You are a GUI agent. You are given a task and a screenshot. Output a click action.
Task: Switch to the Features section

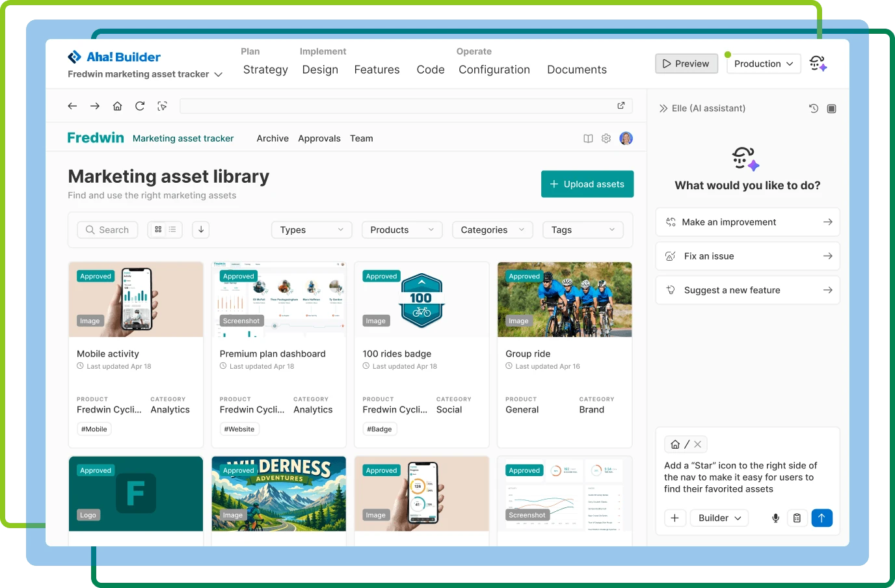[x=377, y=70]
